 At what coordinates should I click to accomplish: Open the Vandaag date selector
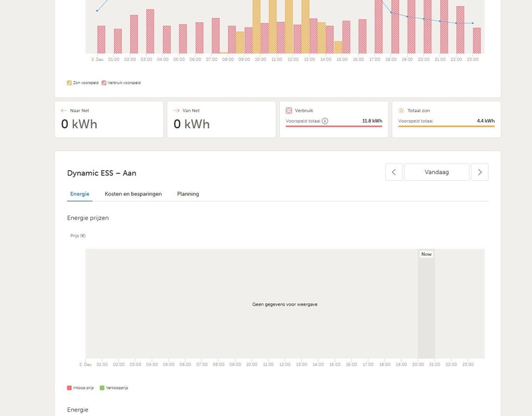(437, 172)
